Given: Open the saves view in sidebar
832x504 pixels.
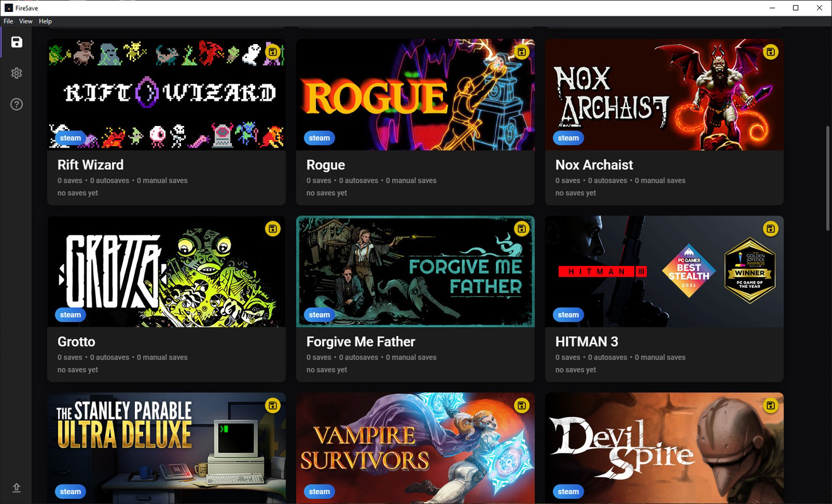Looking at the screenshot, I should coord(17,42).
